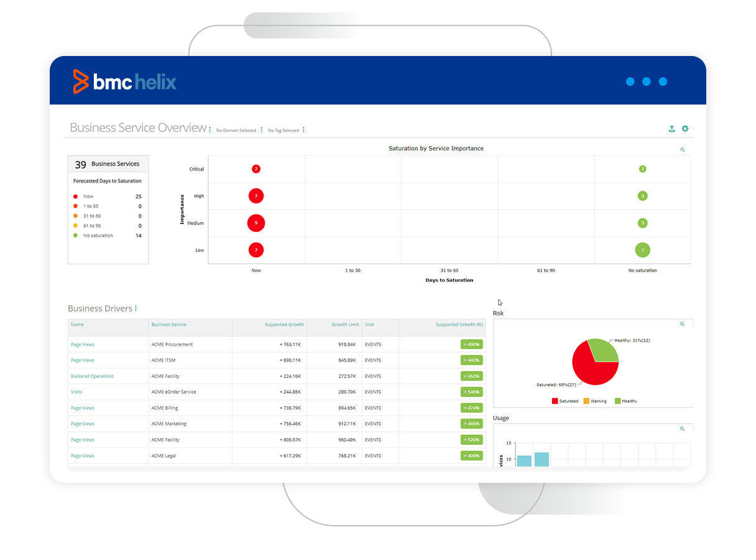Toggle the Healthy legend item in Risk chart
The height and width of the screenshot is (560, 756).
point(625,401)
